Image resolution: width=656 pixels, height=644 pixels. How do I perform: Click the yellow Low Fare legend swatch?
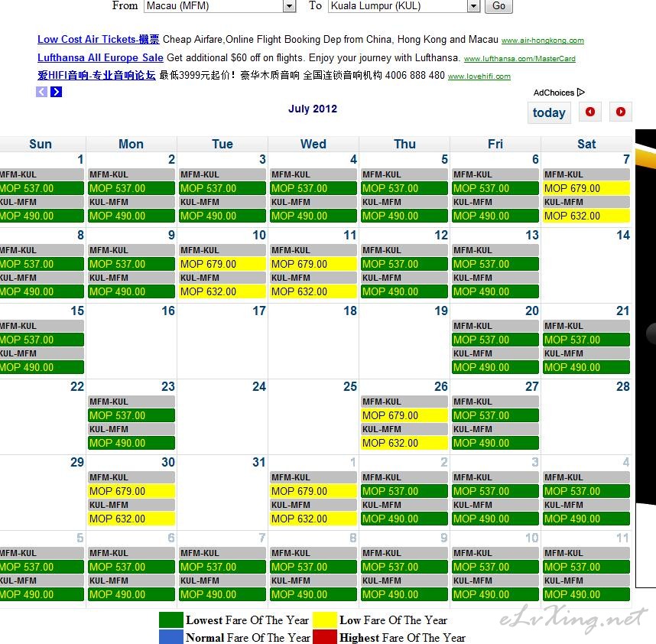(x=325, y=620)
